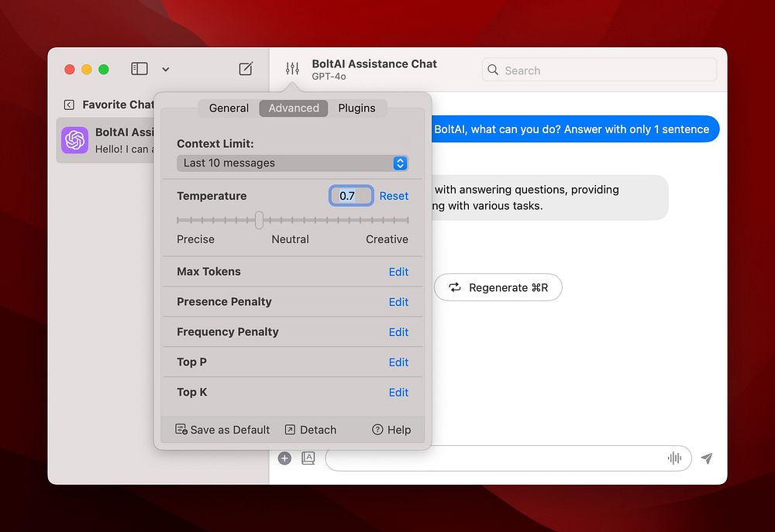Click the 'Creative' slider label

387,239
